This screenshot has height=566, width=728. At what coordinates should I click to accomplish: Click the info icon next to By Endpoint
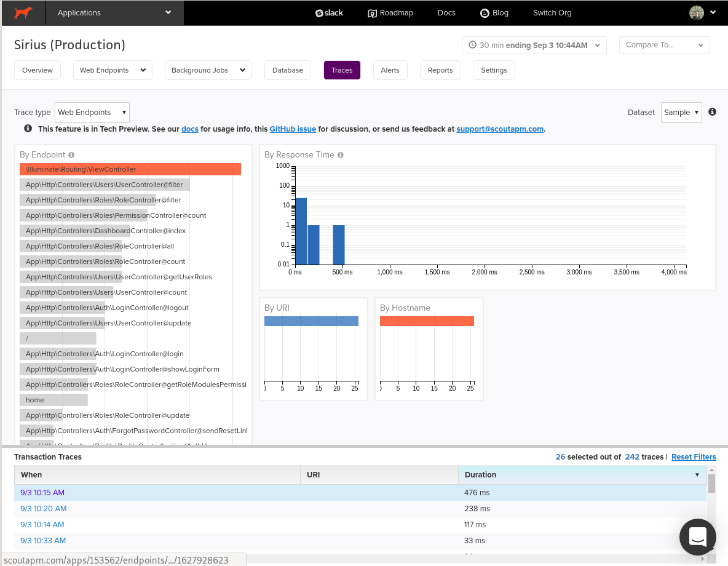71,155
